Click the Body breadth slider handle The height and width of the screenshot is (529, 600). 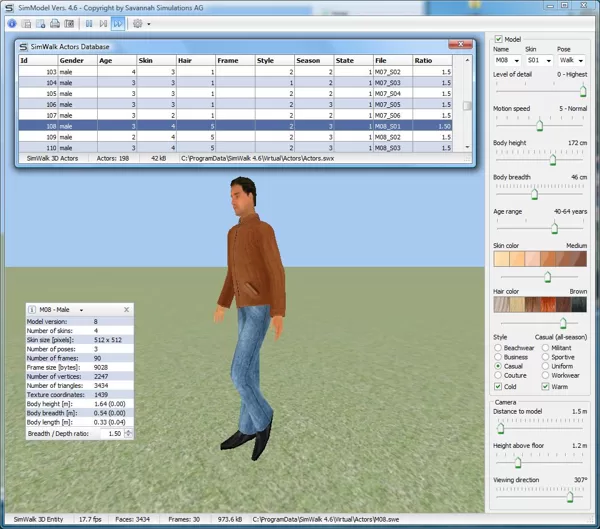point(535,194)
